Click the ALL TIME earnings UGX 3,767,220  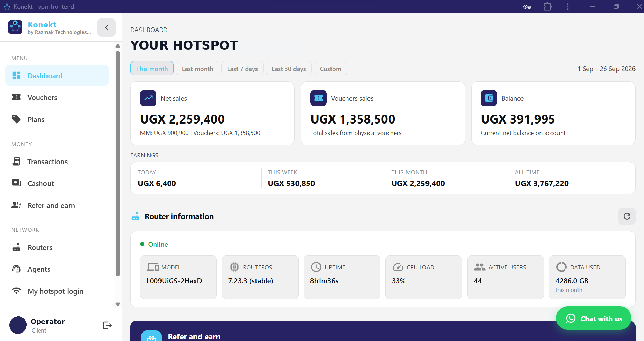[x=542, y=183]
